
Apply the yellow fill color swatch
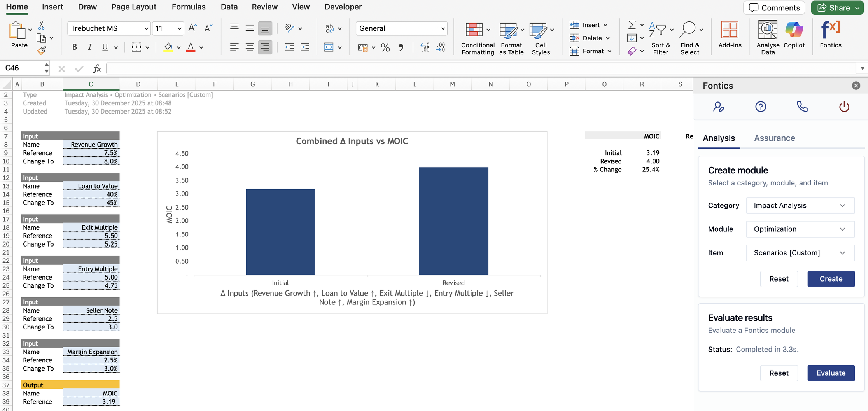coord(168,47)
